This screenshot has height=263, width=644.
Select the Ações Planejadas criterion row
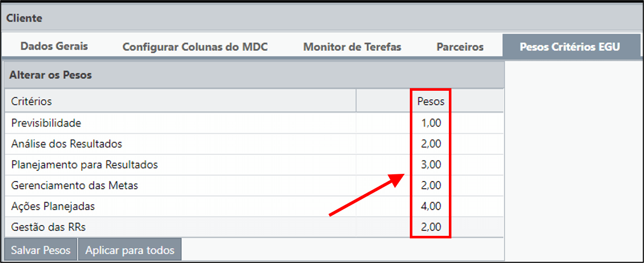click(x=254, y=206)
